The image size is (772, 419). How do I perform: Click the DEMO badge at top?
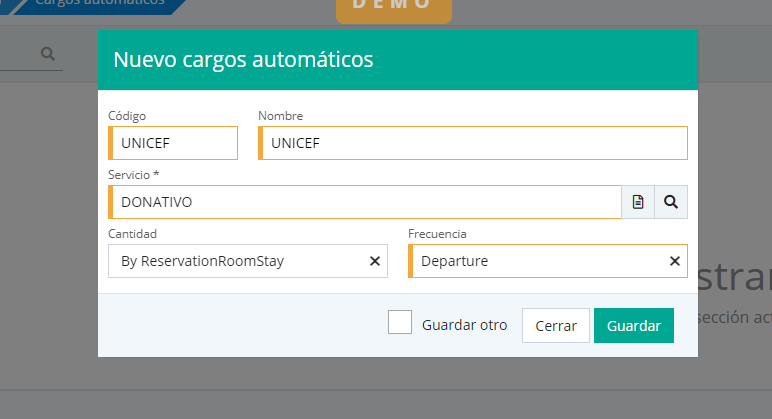pyautogui.click(x=394, y=6)
